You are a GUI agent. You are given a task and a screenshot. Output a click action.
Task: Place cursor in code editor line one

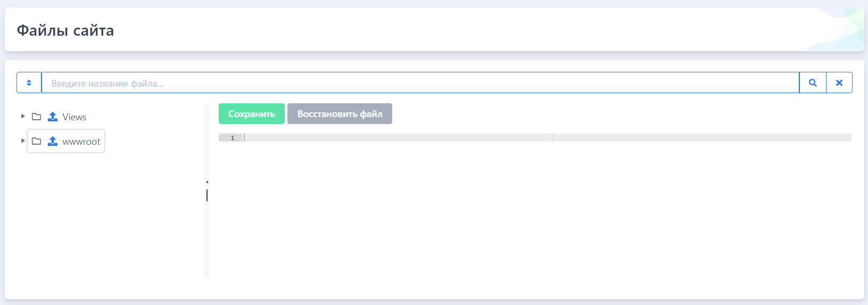pos(547,138)
